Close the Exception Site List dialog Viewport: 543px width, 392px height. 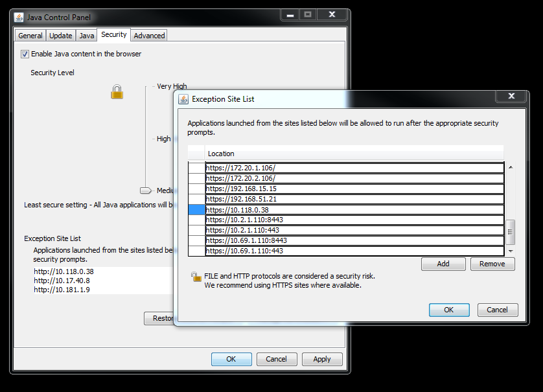511,96
